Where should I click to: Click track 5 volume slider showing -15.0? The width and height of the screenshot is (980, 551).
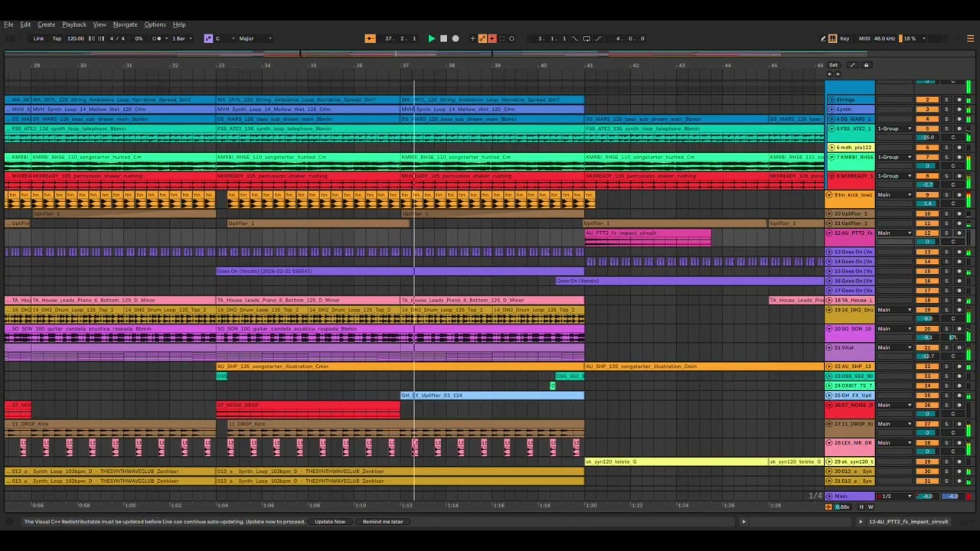(x=927, y=138)
